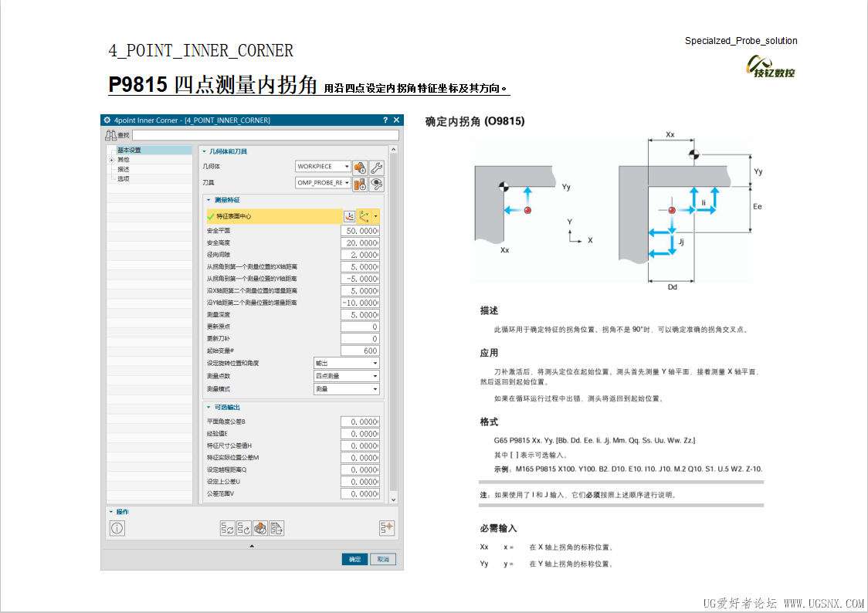The height and width of the screenshot is (613, 868).
Task: Click 沿X轴 second position increment field
Action: [361, 291]
